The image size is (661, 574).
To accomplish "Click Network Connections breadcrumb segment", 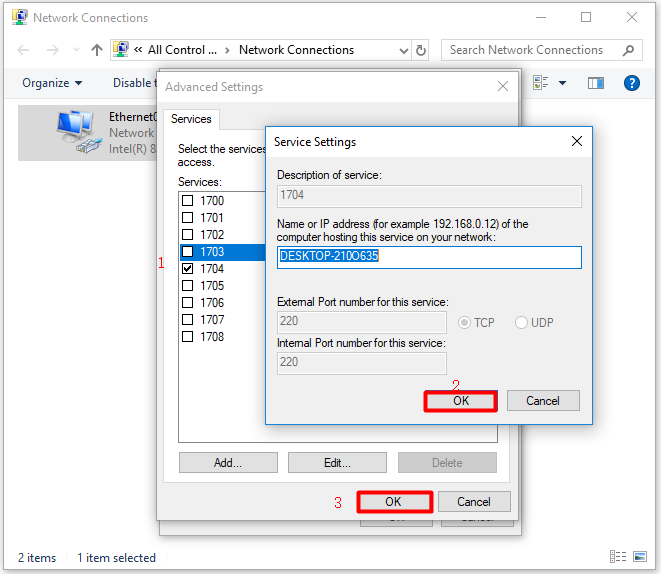I will pos(296,50).
